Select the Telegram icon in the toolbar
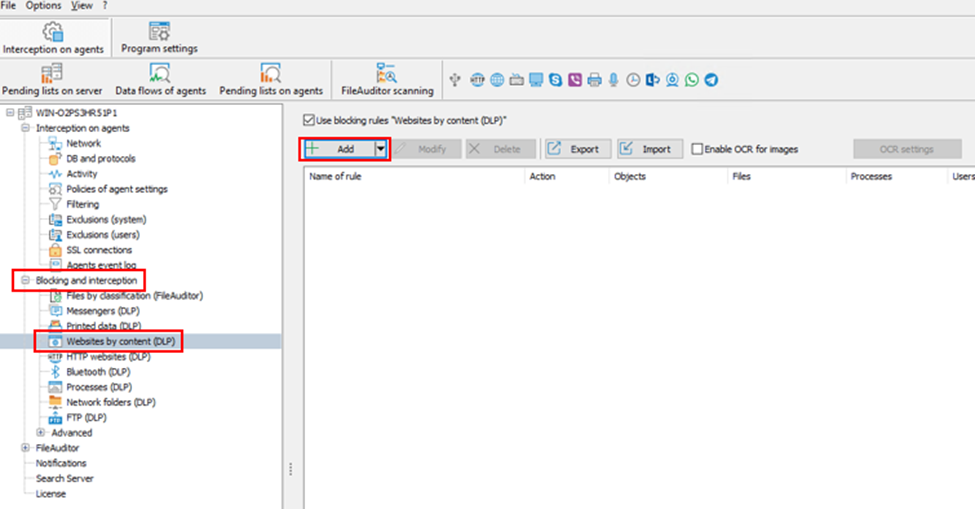This screenshot has height=509, width=975. (x=711, y=80)
